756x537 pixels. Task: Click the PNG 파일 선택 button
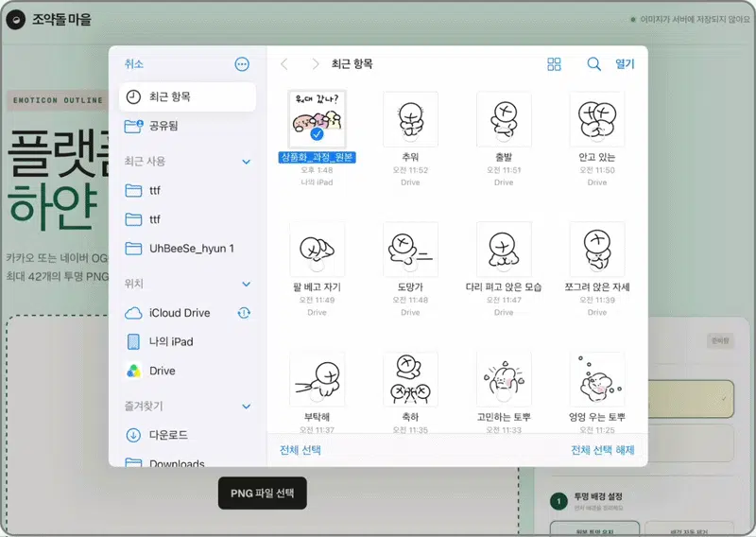click(263, 494)
